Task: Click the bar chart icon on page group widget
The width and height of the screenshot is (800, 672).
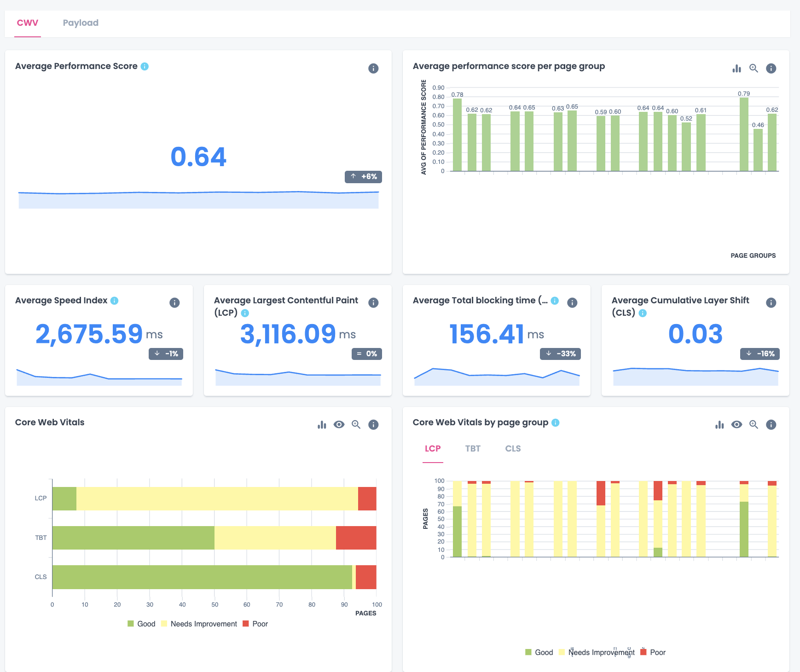Action: click(737, 68)
